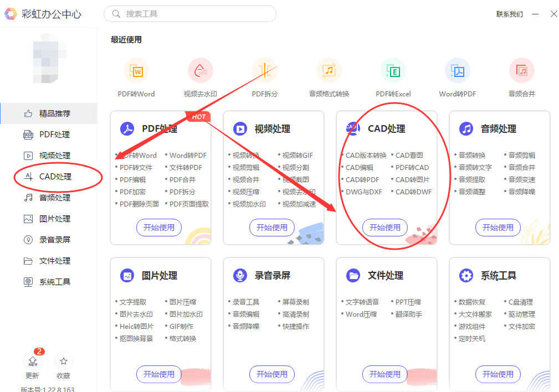
Task: Open the 音频格式转换 recent tool icon
Action: click(x=329, y=70)
